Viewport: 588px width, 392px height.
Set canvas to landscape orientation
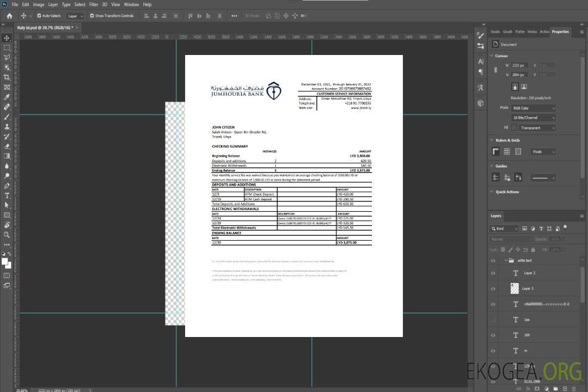524,87
